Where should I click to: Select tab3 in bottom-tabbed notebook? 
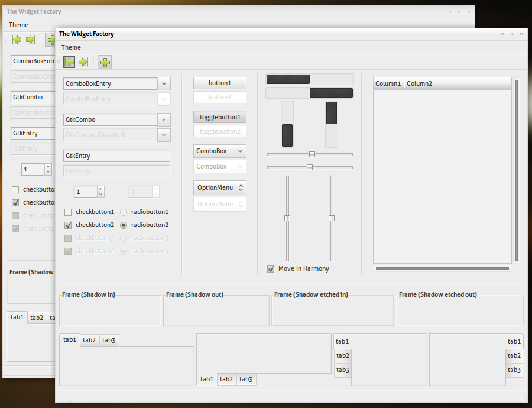[x=246, y=380]
